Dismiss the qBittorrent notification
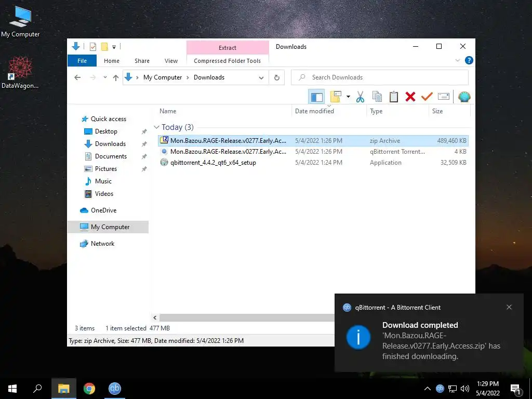Screen dimensions: 532x399 tap(509, 307)
